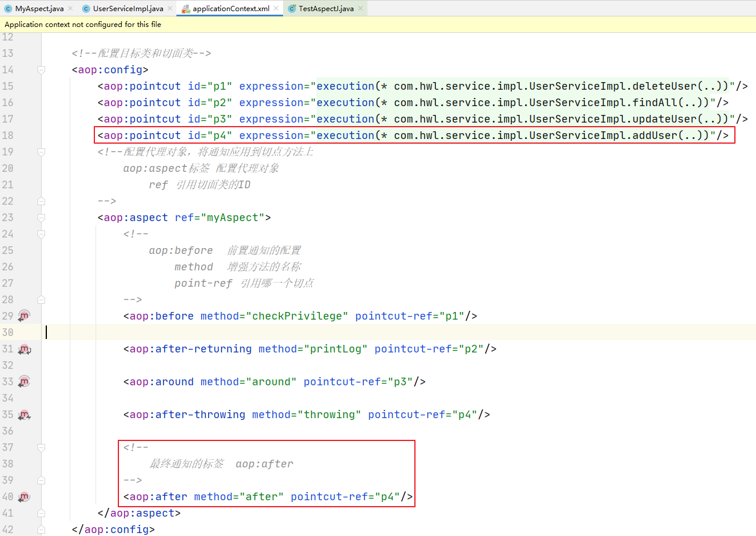
Task: Click the applicationContext.xml file icon
Action: coord(185,9)
